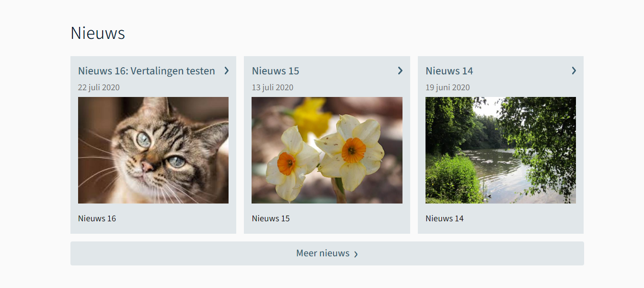Open the Nieuws 15 article title
Screen dimensions: 644x288
(276, 71)
